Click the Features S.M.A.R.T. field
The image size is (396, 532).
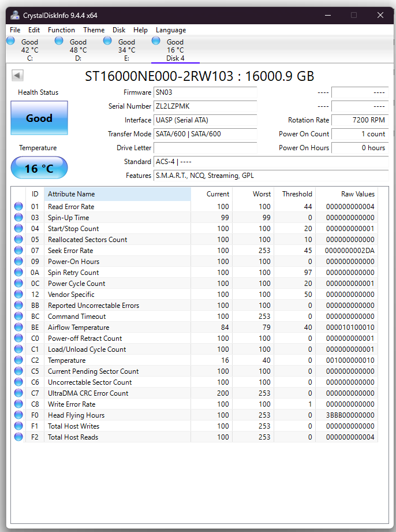pyautogui.click(x=271, y=176)
